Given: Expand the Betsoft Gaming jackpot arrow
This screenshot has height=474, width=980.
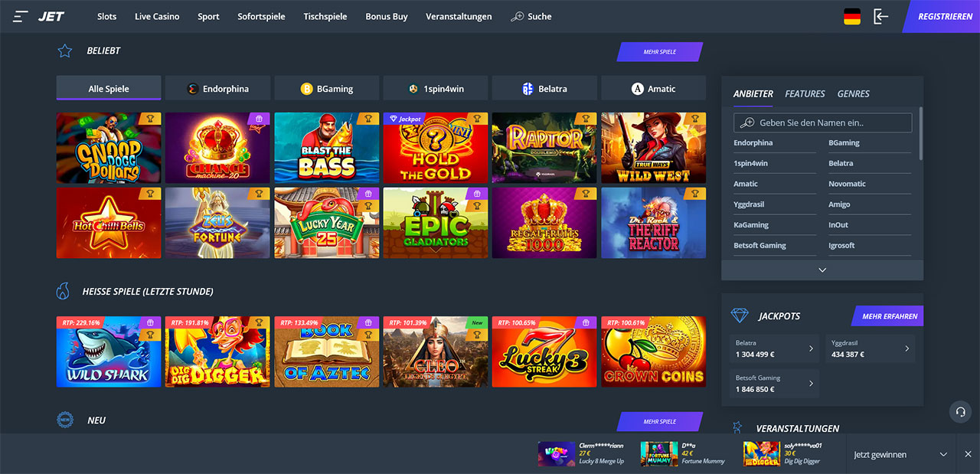Looking at the screenshot, I should 811,383.
